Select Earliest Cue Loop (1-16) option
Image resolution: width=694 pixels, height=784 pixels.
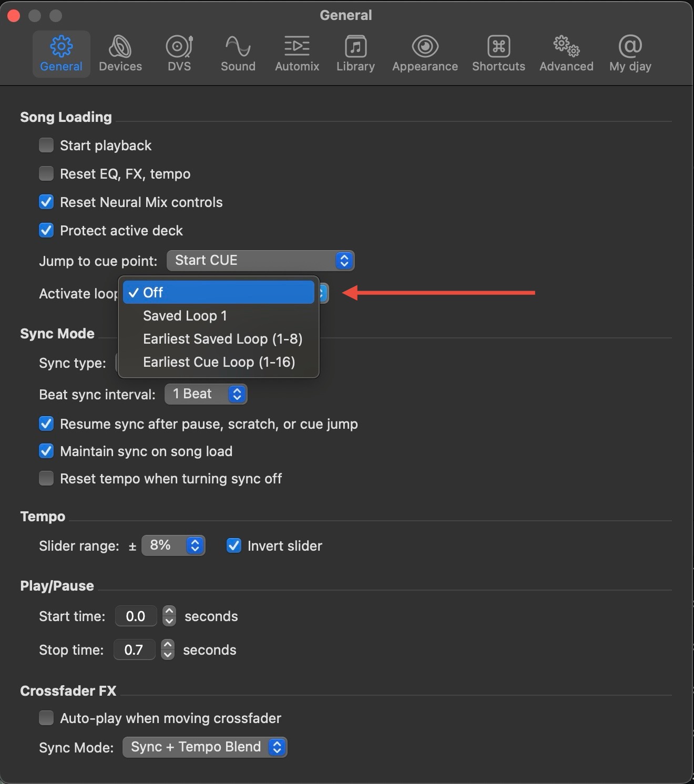click(219, 362)
